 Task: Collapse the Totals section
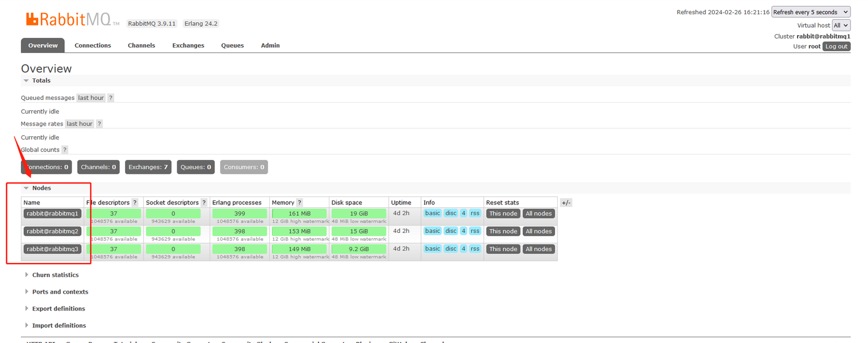click(37, 81)
